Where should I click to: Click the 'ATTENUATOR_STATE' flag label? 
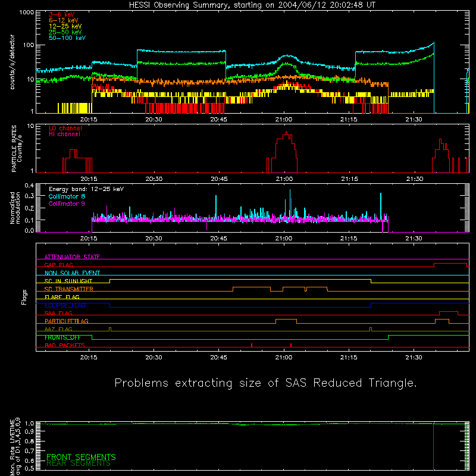click(72, 257)
